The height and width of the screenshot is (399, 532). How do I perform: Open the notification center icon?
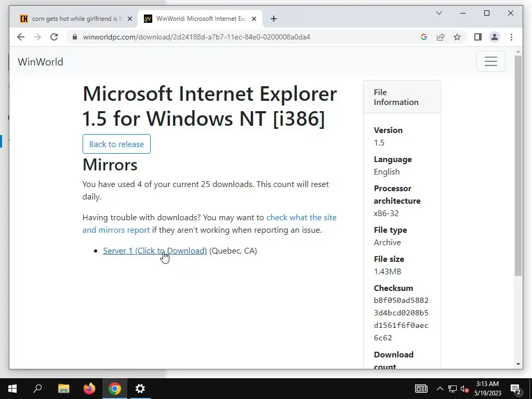516,389
